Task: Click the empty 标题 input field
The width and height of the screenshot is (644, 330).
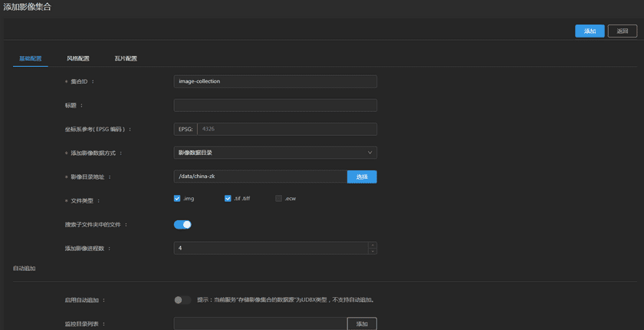Action: (275, 105)
